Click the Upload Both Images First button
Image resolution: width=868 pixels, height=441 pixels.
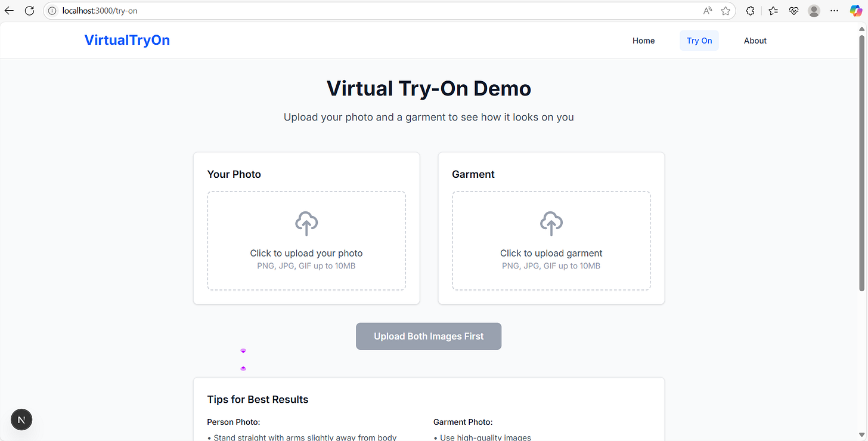pyautogui.click(x=429, y=336)
